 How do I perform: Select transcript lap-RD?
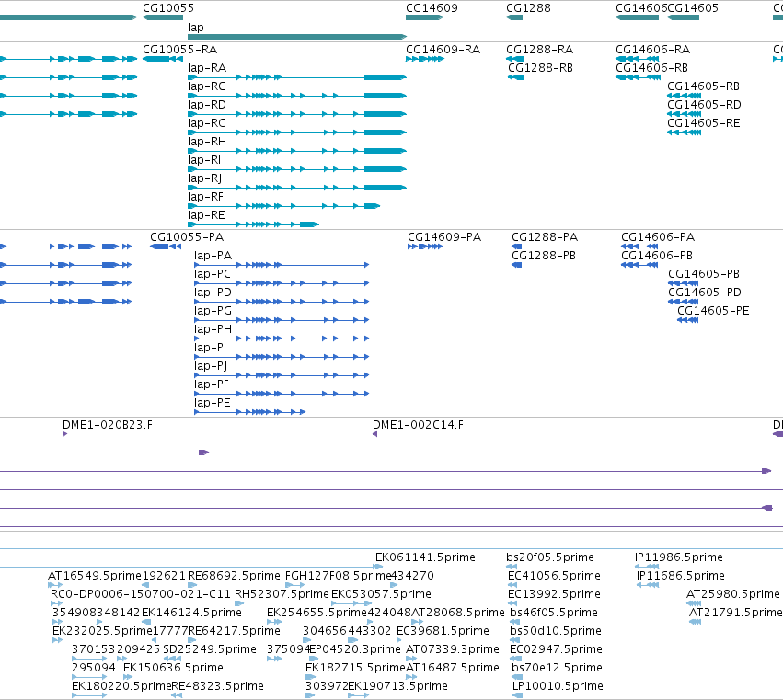coord(207,105)
